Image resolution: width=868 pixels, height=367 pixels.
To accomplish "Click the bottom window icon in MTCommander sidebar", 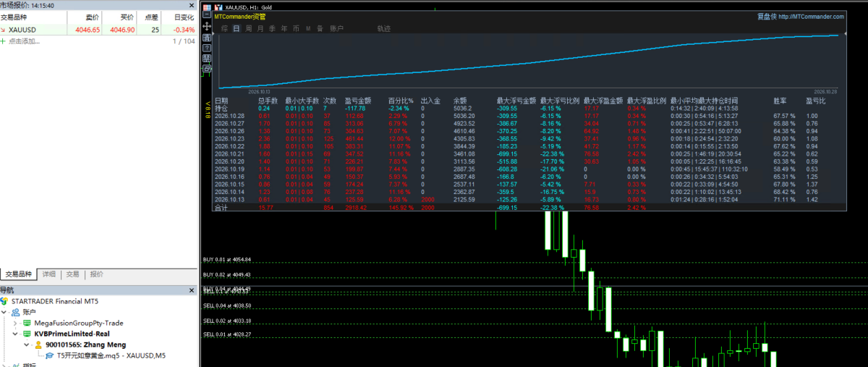I will (207, 69).
